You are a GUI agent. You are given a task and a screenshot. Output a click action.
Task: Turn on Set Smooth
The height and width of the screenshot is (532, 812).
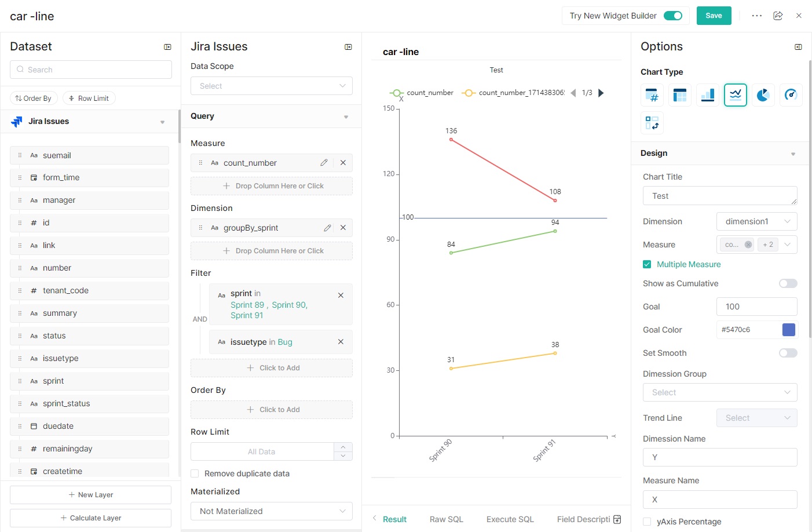click(x=788, y=353)
